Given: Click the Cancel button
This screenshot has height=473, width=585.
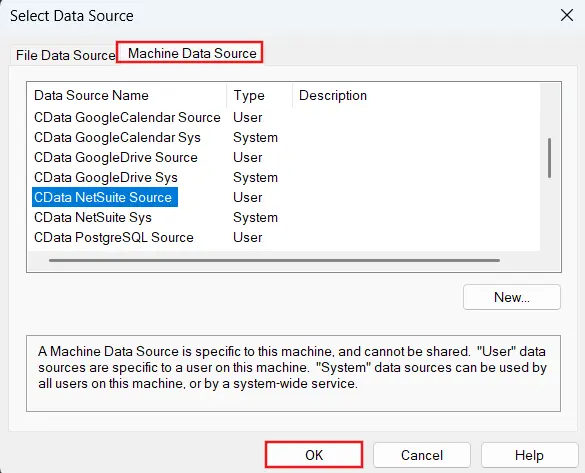Looking at the screenshot, I should (x=422, y=455).
